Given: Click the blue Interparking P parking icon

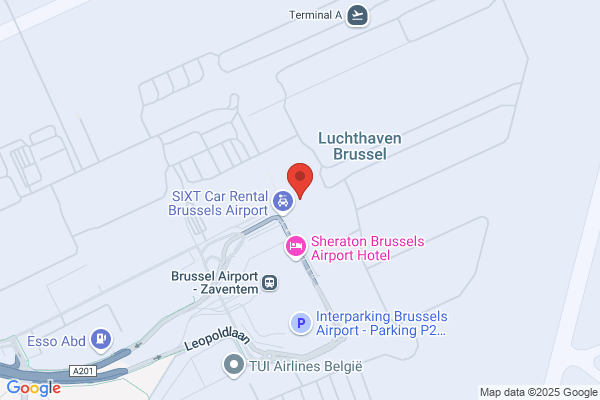Looking at the screenshot, I should [301, 323].
